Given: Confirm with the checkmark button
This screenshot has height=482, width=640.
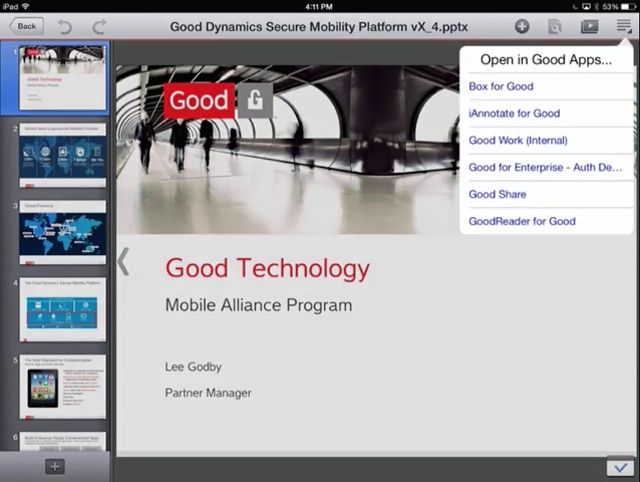Looking at the screenshot, I should pyautogui.click(x=620, y=468).
